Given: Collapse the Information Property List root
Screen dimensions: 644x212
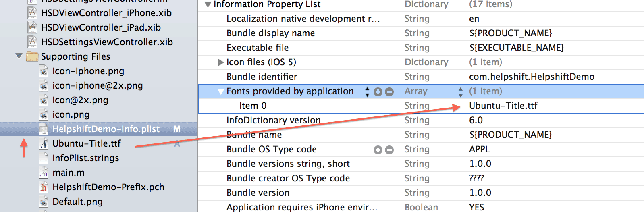Looking at the screenshot, I should tap(208, 4).
